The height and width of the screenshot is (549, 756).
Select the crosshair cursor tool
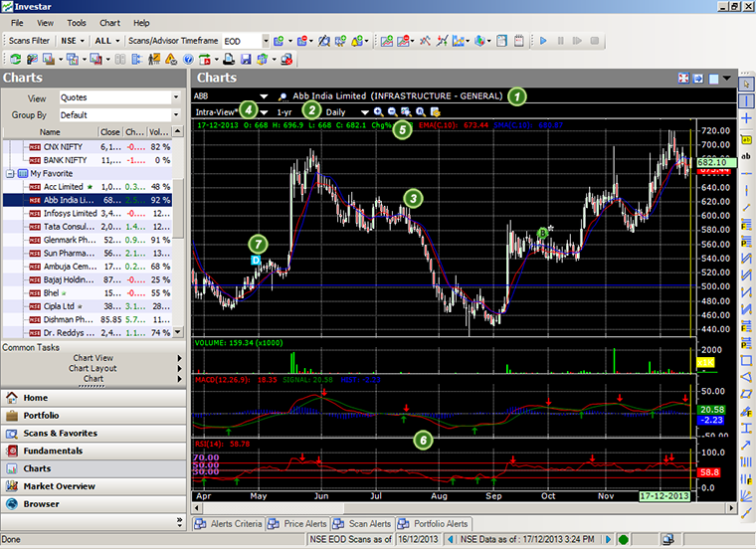pos(746,118)
